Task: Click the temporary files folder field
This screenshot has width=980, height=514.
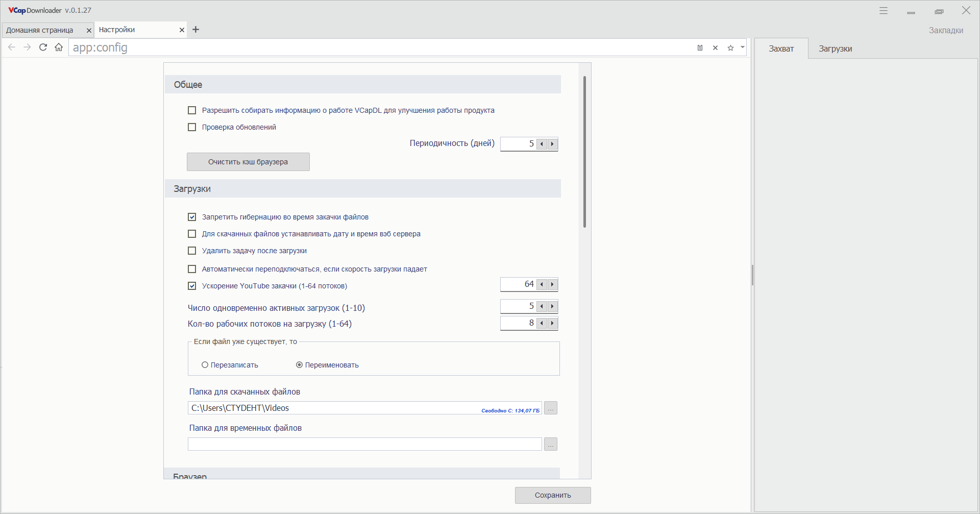Action: [x=364, y=444]
